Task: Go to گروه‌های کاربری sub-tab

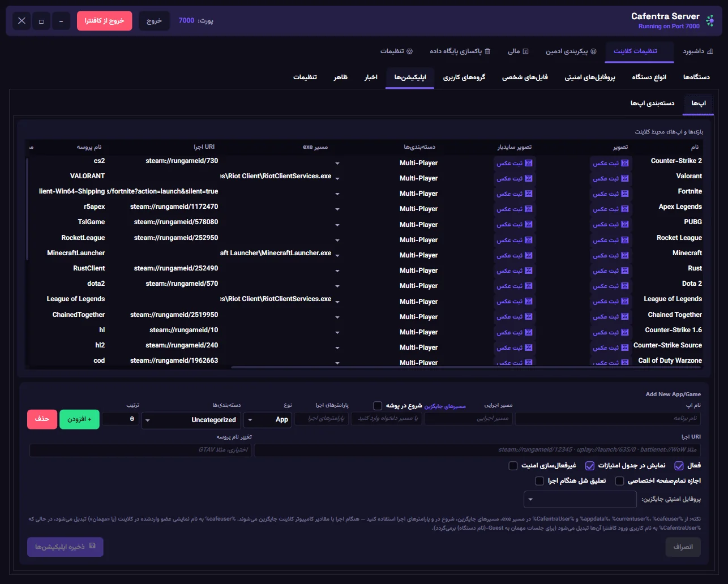Action: point(464,77)
